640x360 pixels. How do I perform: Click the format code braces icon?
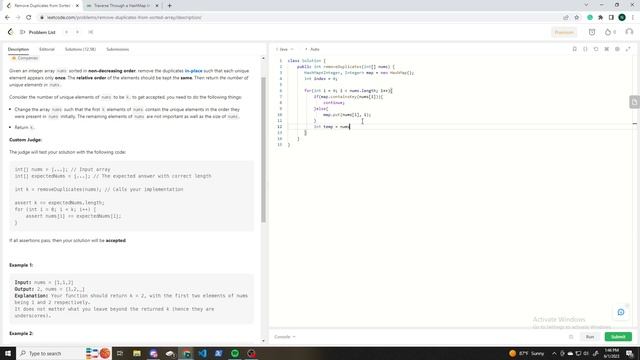point(585,49)
